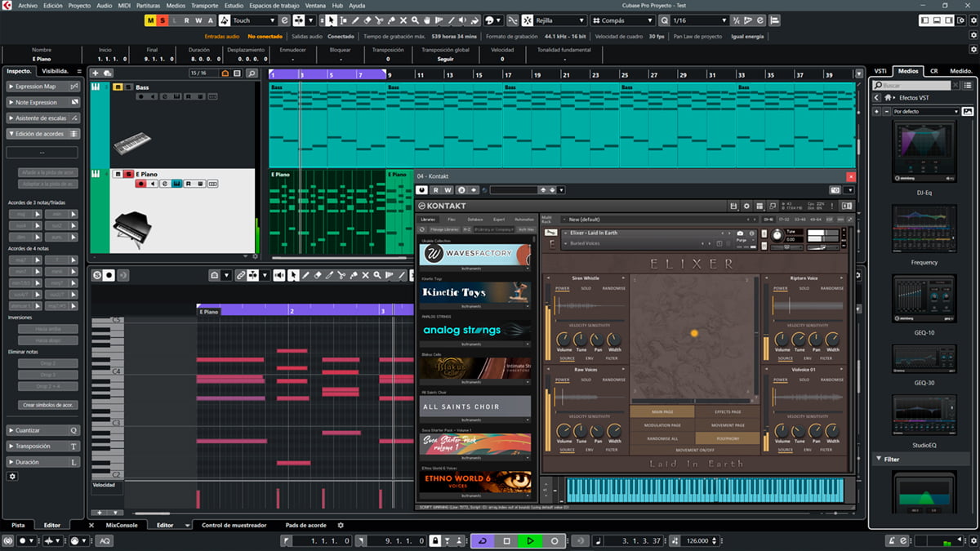The height and width of the screenshot is (551, 980).
Task: Select the Erase tool in main toolbar
Action: pyautogui.click(x=367, y=20)
